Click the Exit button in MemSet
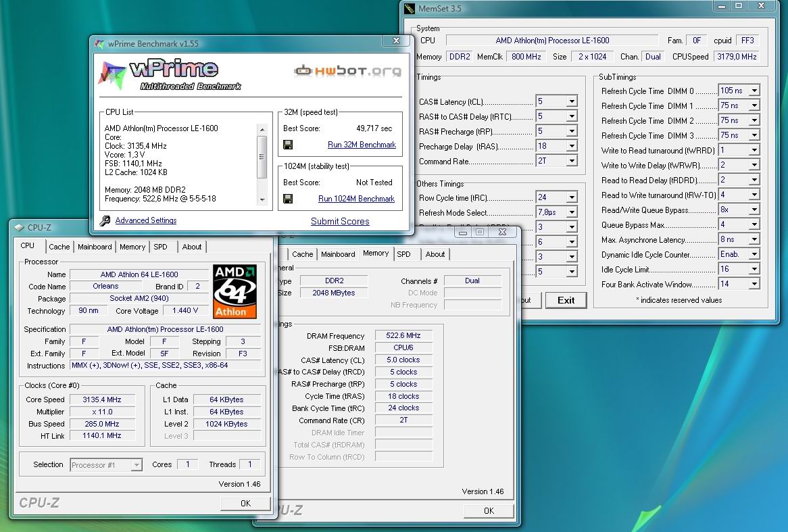The image size is (788, 532). pyautogui.click(x=566, y=300)
